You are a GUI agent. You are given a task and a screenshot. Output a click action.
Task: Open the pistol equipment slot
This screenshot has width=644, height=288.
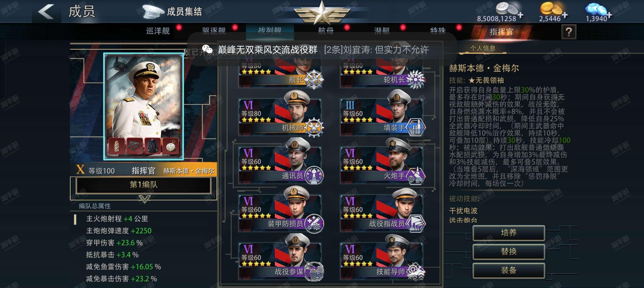click(135, 146)
